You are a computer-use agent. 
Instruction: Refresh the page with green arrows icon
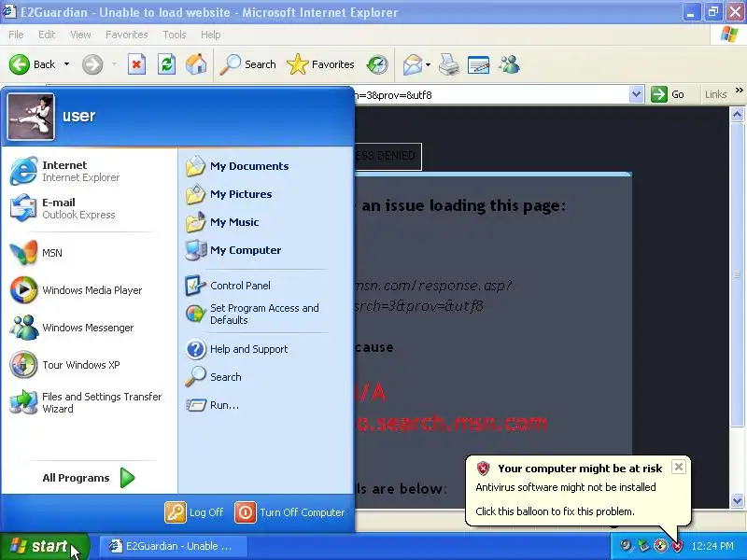(166, 64)
